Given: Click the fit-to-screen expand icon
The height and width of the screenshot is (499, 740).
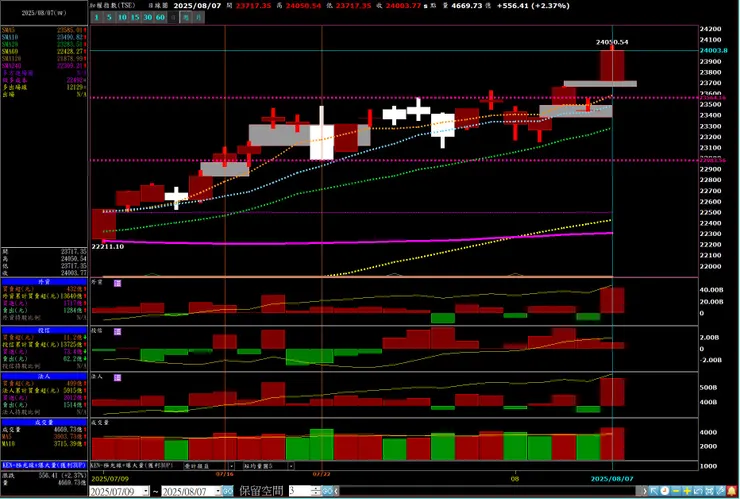Looking at the screenshot, I should [x=709, y=491].
